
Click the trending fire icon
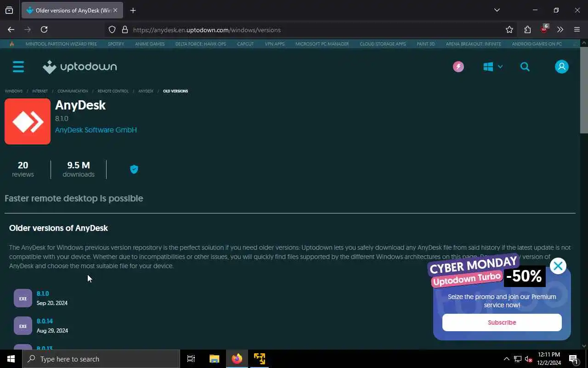[x=12, y=44]
